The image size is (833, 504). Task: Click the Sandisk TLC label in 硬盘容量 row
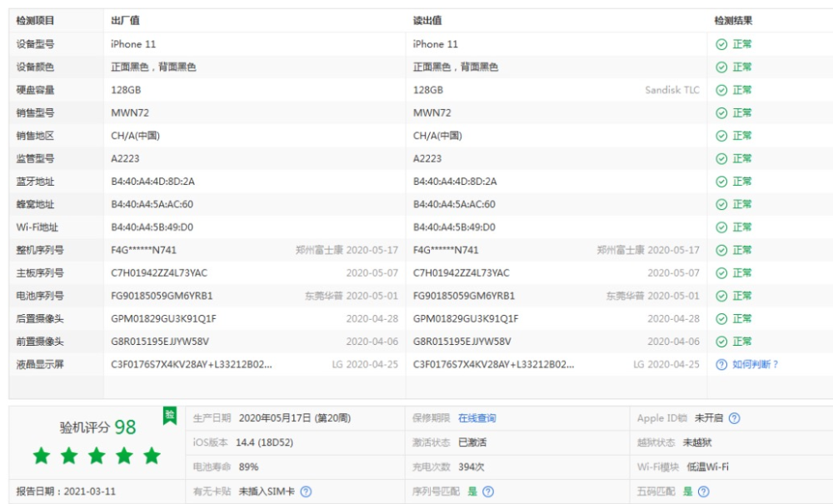coord(672,90)
